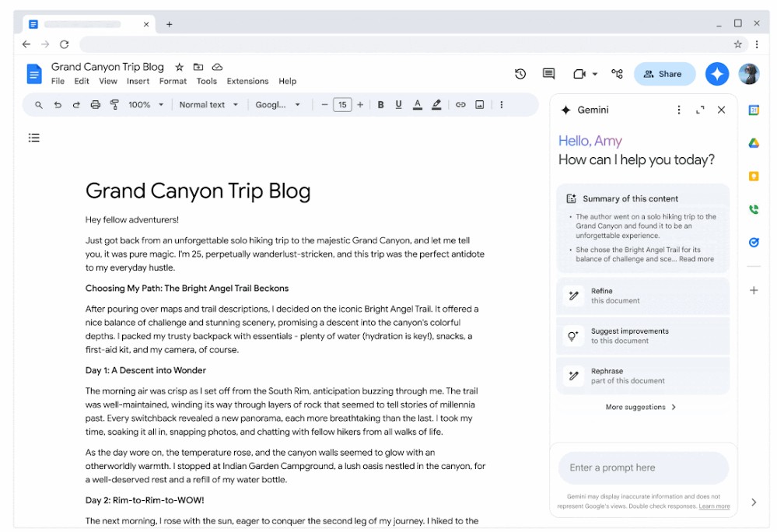Get add-ons with plus icon
777x532 pixels.
pyautogui.click(x=754, y=290)
